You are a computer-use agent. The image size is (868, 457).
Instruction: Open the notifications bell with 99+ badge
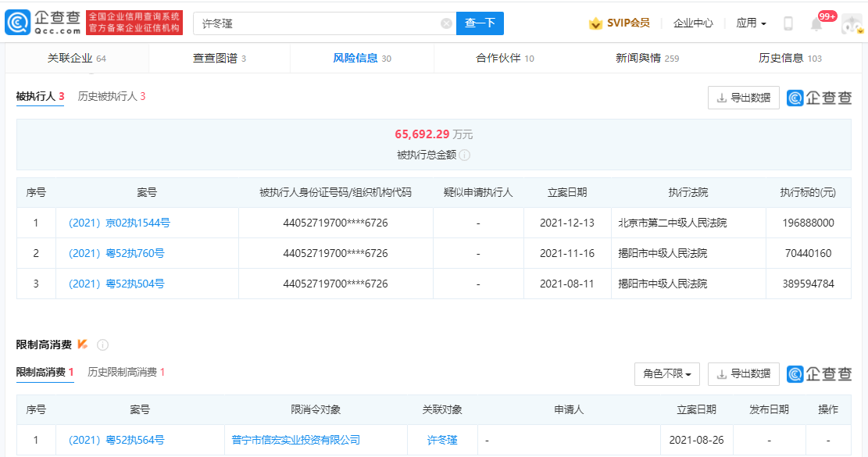[817, 23]
